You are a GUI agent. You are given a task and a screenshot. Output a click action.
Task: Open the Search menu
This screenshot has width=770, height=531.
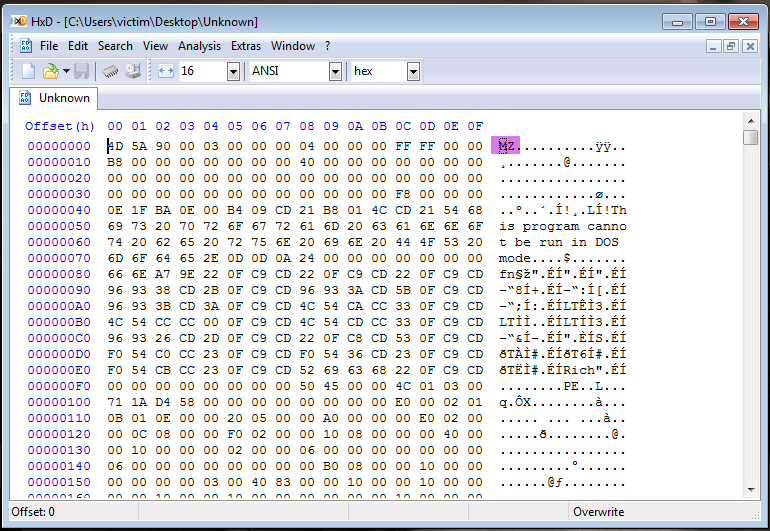(x=115, y=46)
